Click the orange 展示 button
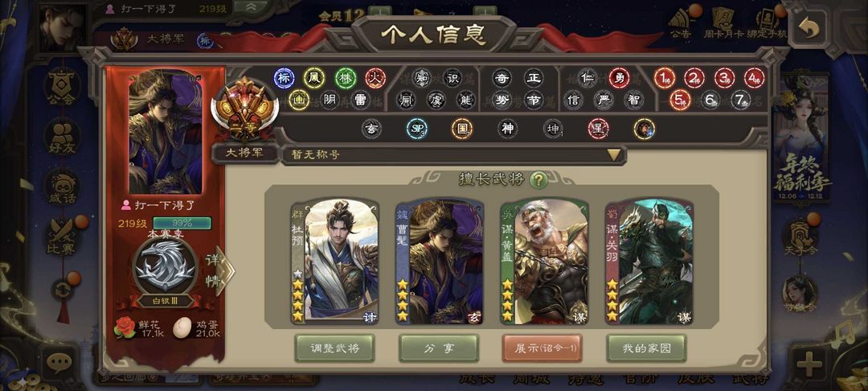The image size is (868, 391). pos(542,348)
